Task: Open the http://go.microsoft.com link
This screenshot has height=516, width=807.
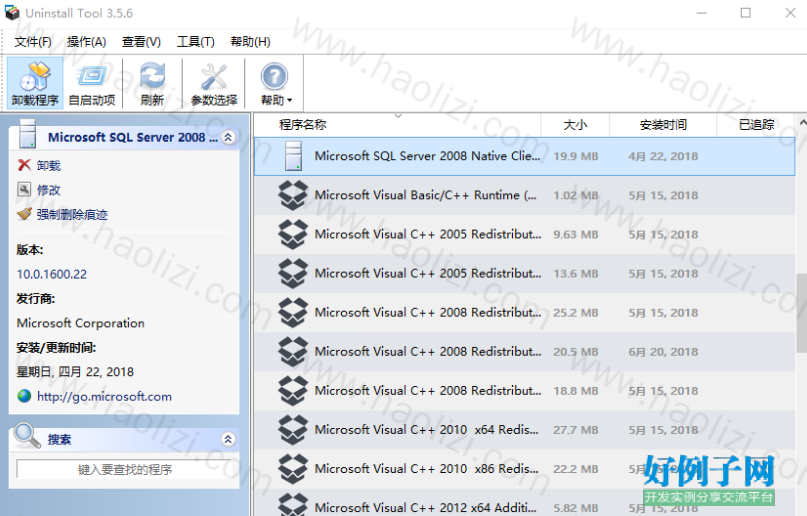Action: (104, 397)
